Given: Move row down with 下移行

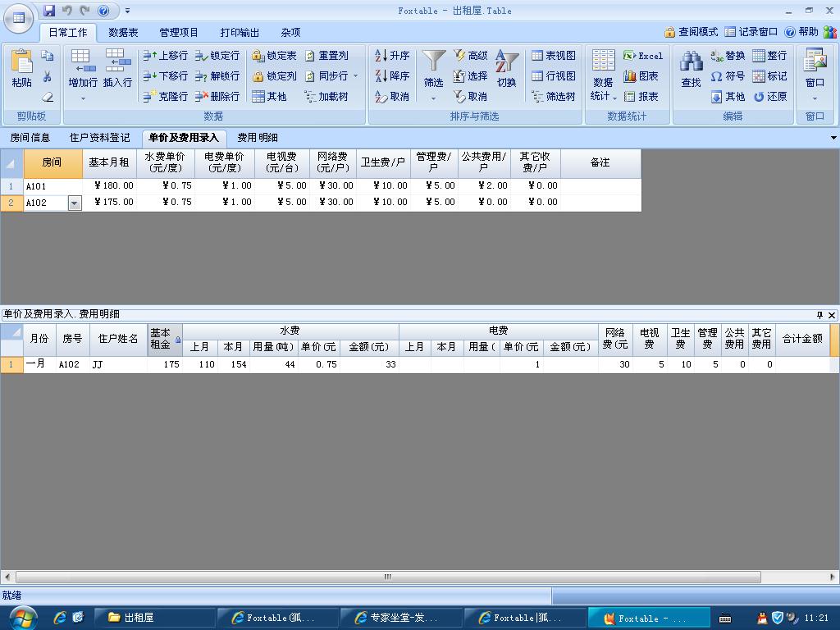Looking at the screenshot, I should 165,76.
